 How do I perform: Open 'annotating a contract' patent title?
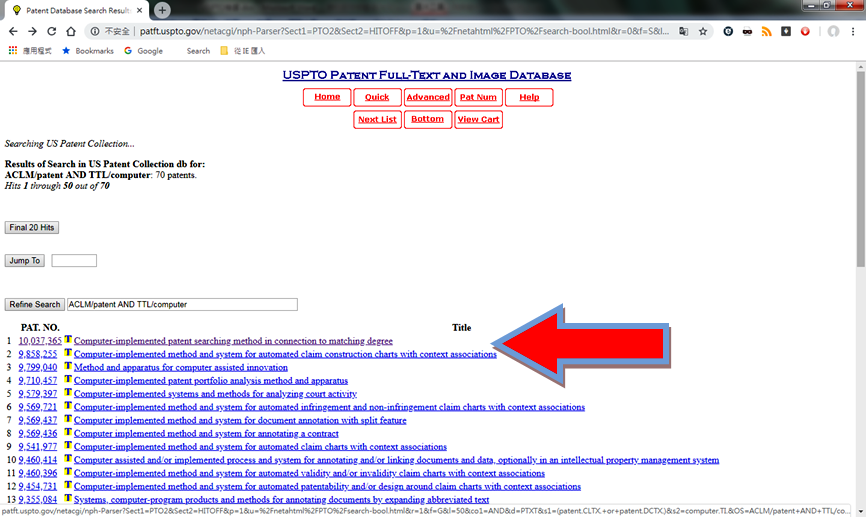click(206, 434)
